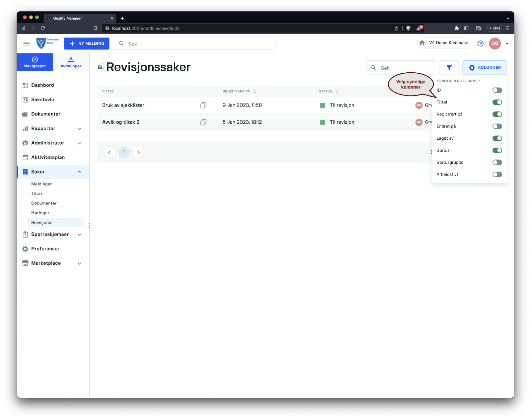Click the help question mark icon
This screenshot has height=420, width=531.
480,43
